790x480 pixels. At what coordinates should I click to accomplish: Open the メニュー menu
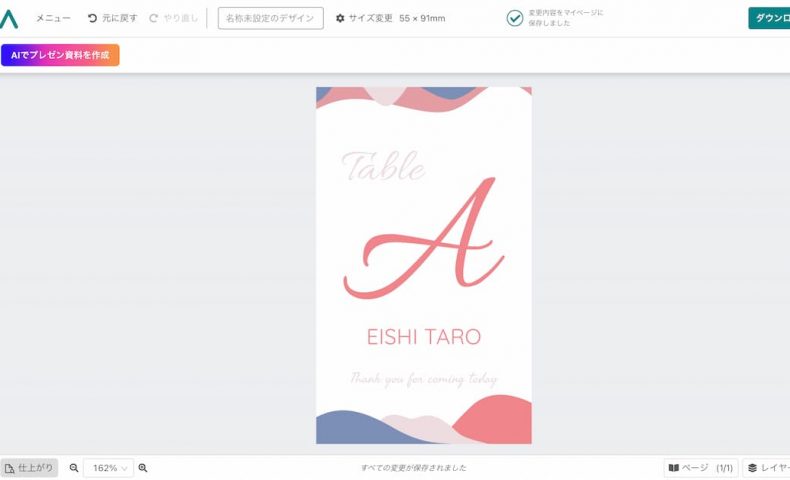click(x=53, y=18)
